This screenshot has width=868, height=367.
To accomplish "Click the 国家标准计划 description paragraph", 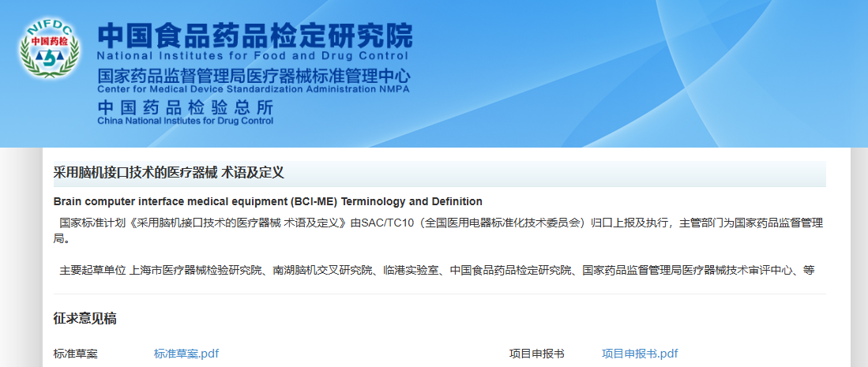I will [x=438, y=230].
